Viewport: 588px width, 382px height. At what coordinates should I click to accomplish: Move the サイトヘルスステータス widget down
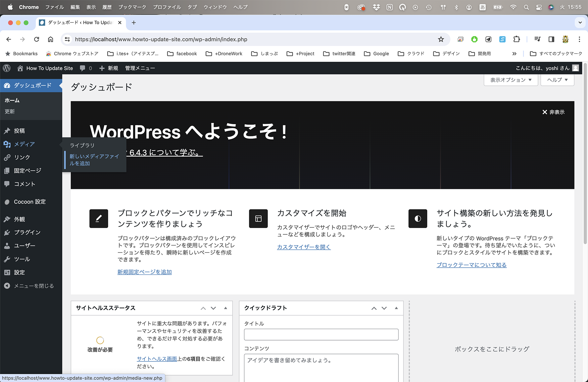pos(213,308)
